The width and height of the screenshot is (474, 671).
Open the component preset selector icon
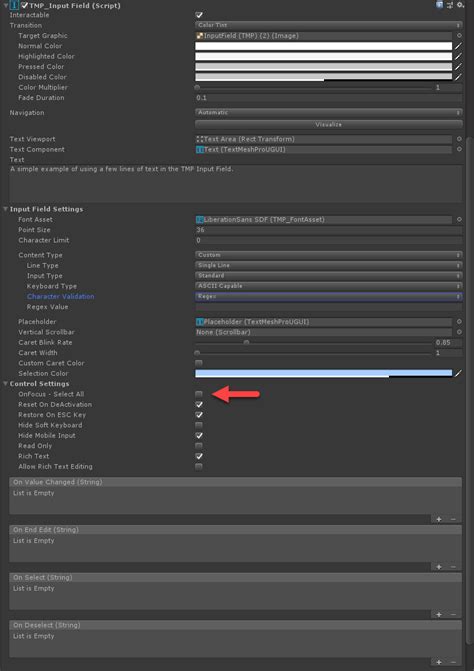tap(450, 5)
